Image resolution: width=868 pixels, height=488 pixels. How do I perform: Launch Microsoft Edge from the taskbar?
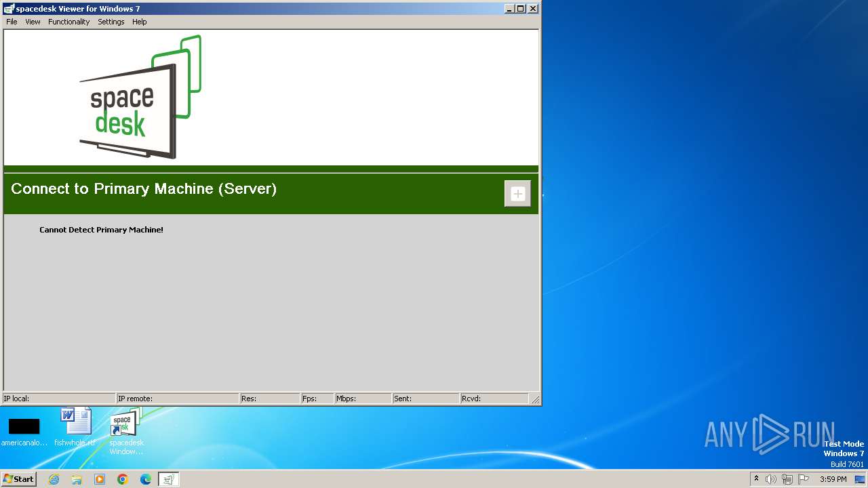146,479
